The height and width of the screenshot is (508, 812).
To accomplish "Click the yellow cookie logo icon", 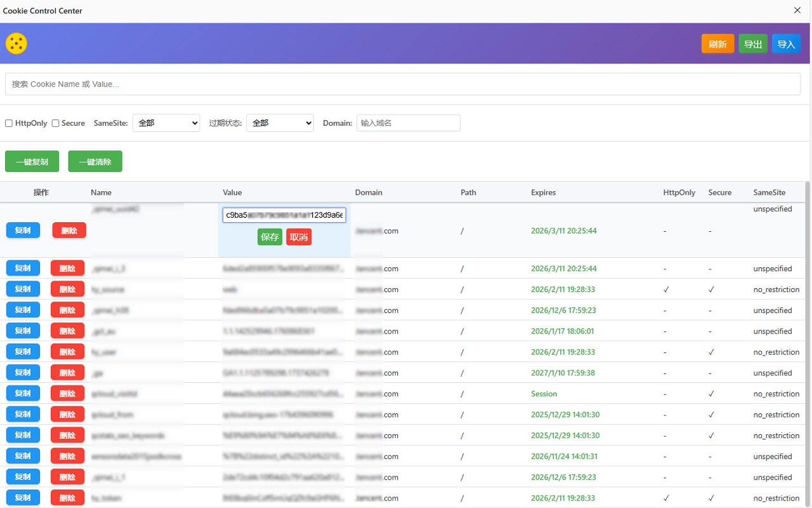I will [16, 43].
